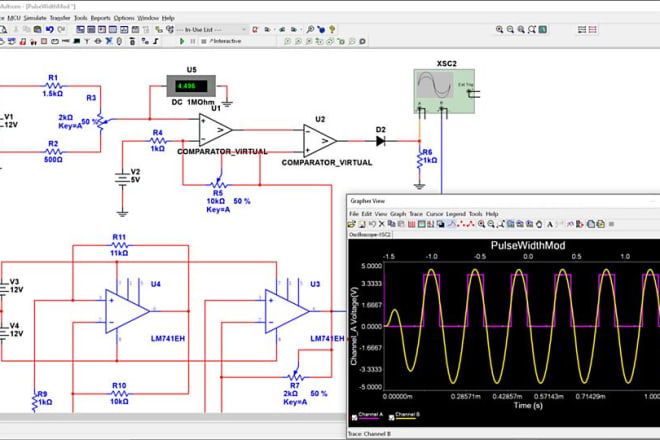Click the Zoom Out magnifier in main toolbar

(x=510, y=29)
